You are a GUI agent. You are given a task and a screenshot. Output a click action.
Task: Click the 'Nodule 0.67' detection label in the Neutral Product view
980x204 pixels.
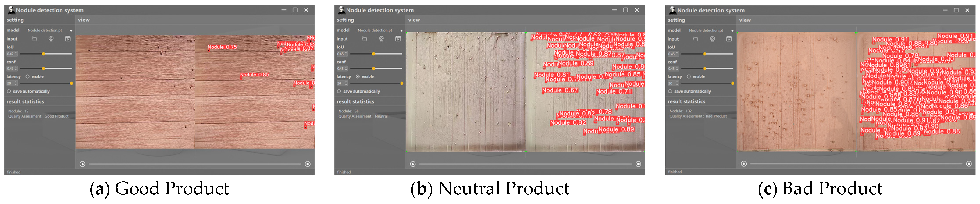coord(560,90)
